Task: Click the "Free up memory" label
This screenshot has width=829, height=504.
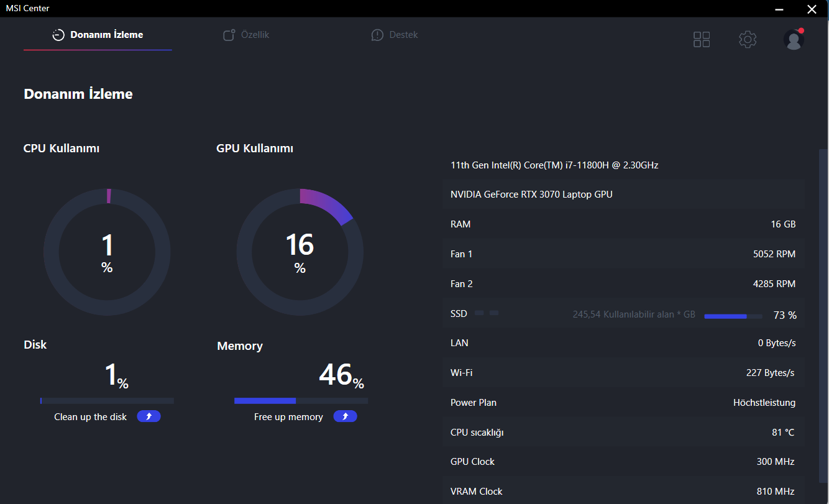Action: 288,417
